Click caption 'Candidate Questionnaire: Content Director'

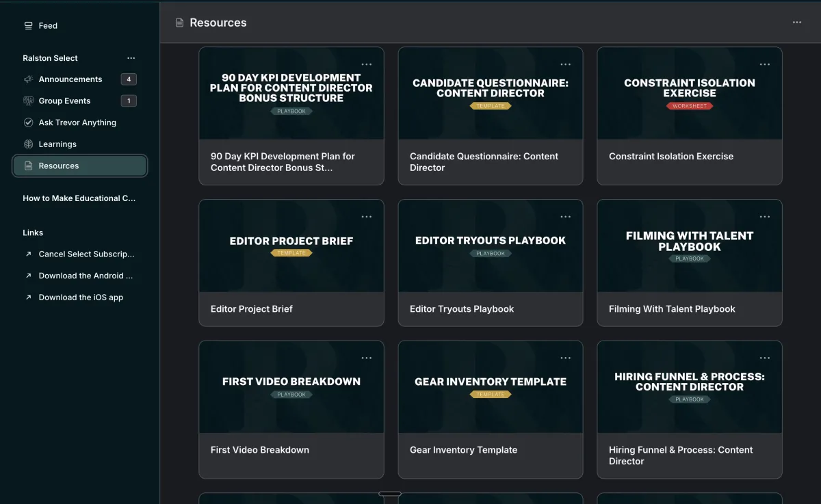click(484, 162)
